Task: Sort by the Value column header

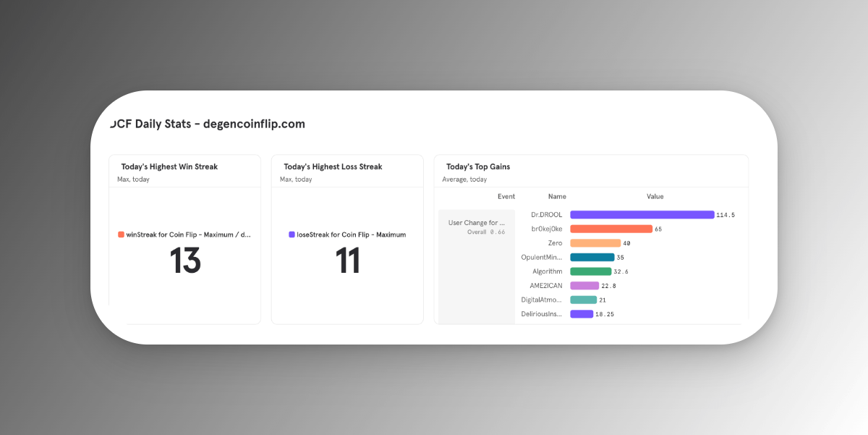Action: click(x=655, y=197)
